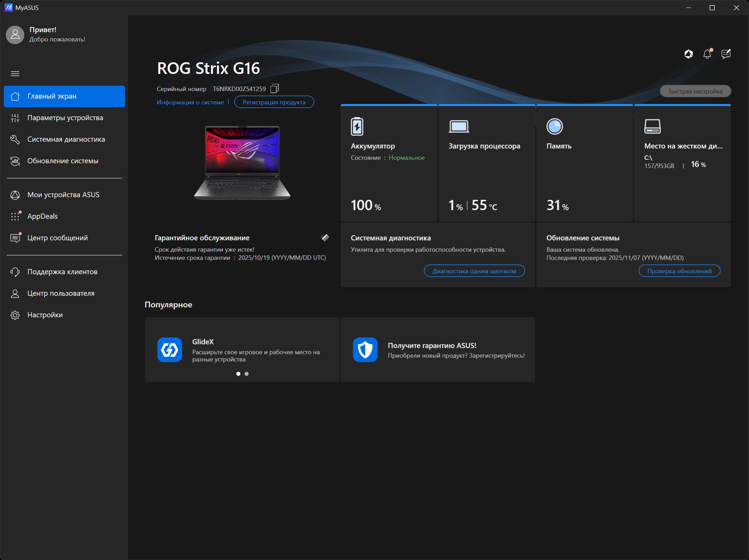Click the Регистрация продукта button
This screenshot has height=560, width=749.
coord(274,102)
